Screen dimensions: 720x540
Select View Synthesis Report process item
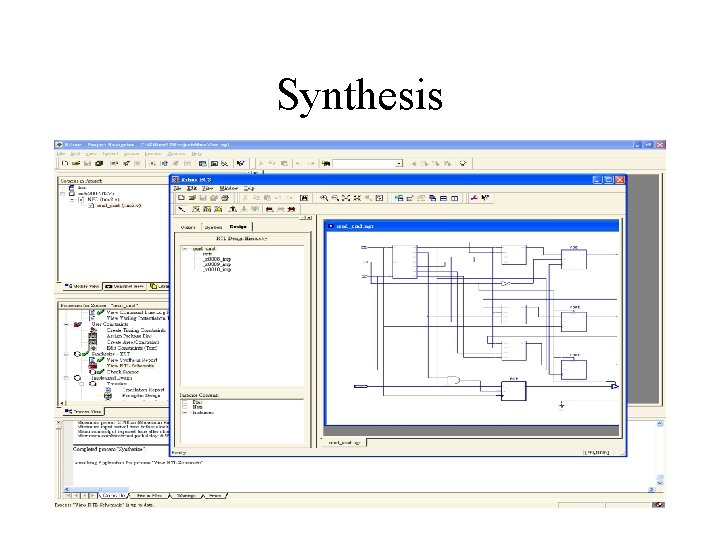click(x=132, y=360)
